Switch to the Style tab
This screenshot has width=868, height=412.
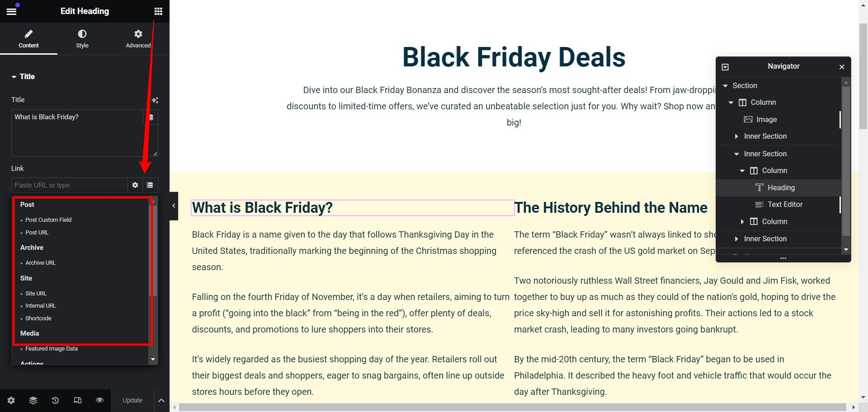coord(82,39)
